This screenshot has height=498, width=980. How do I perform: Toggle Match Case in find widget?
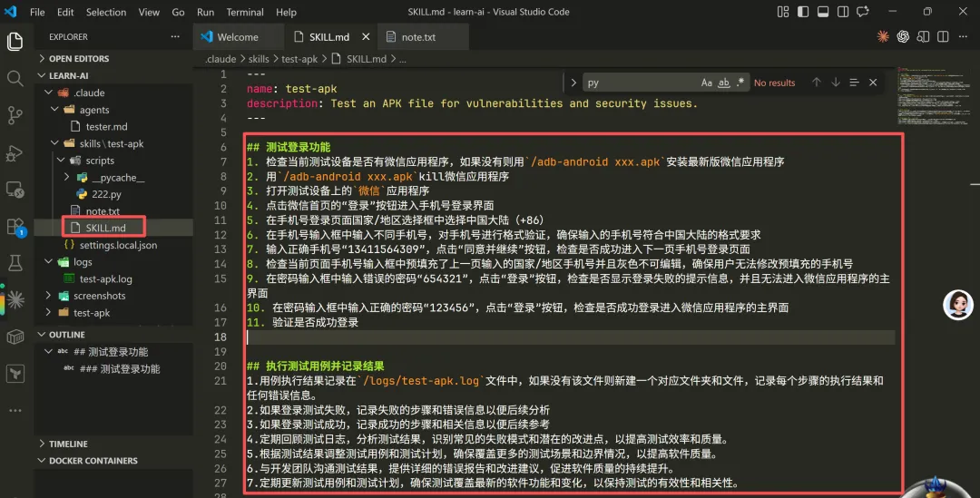coord(706,83)
